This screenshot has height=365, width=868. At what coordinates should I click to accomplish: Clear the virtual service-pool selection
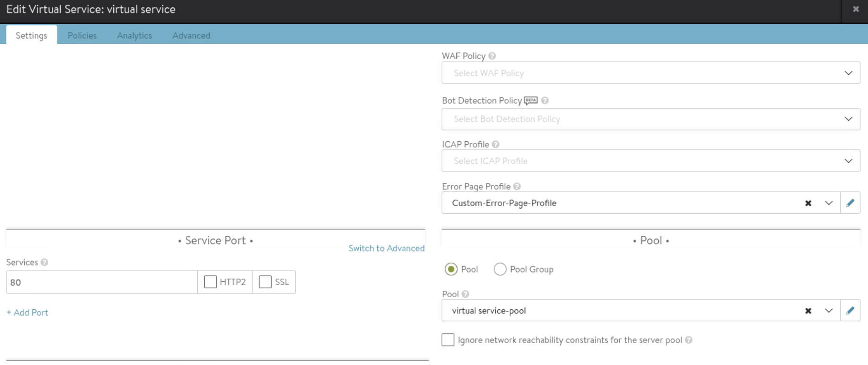click(x=808, y=311)
